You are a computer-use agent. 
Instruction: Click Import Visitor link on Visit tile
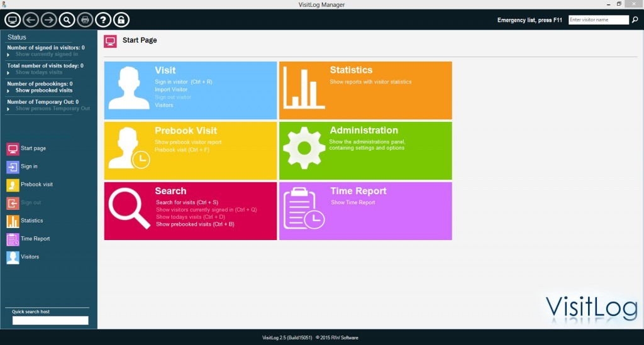tap(171, 89)
